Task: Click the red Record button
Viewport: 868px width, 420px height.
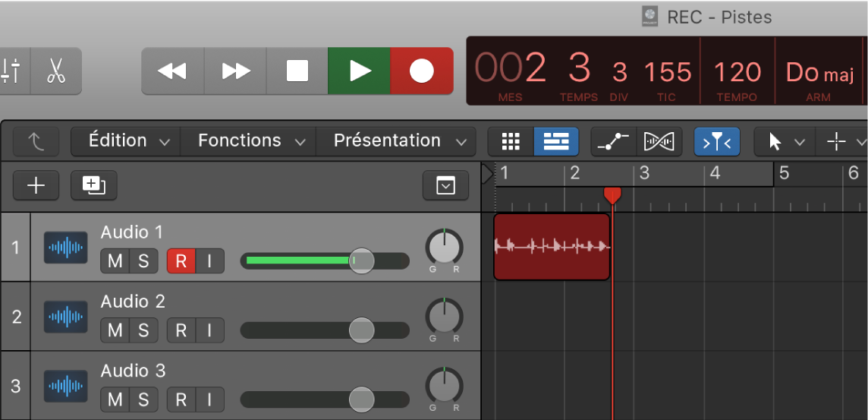Action: [x=421, y=71]
